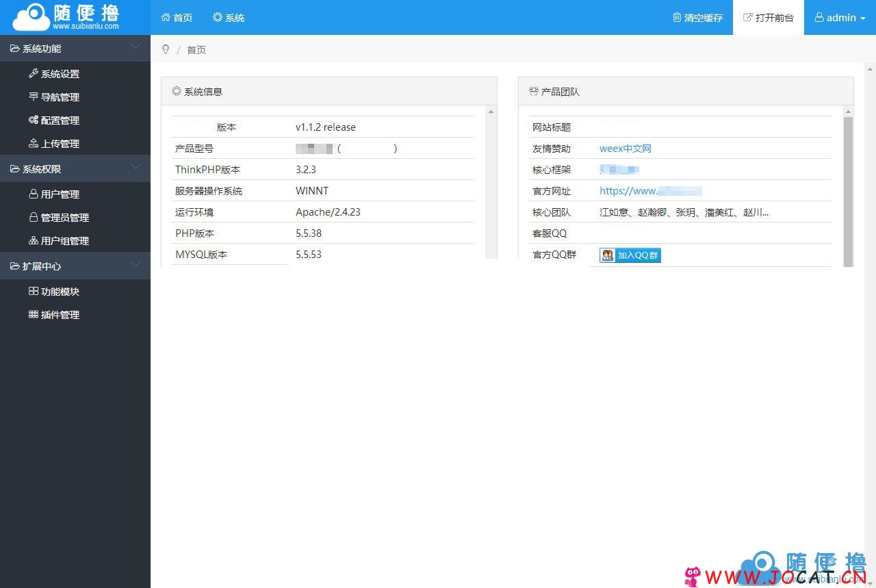Viewport: 876px width, 588px height.
Task: Click the cogs icon for 配置管理
Action: point(34,120)
